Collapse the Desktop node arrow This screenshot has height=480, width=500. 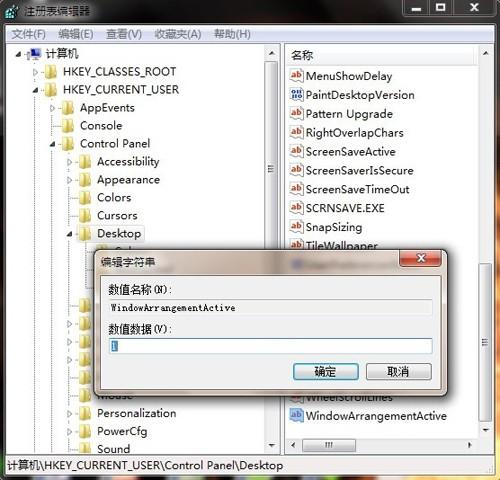(x=70, y=234)
